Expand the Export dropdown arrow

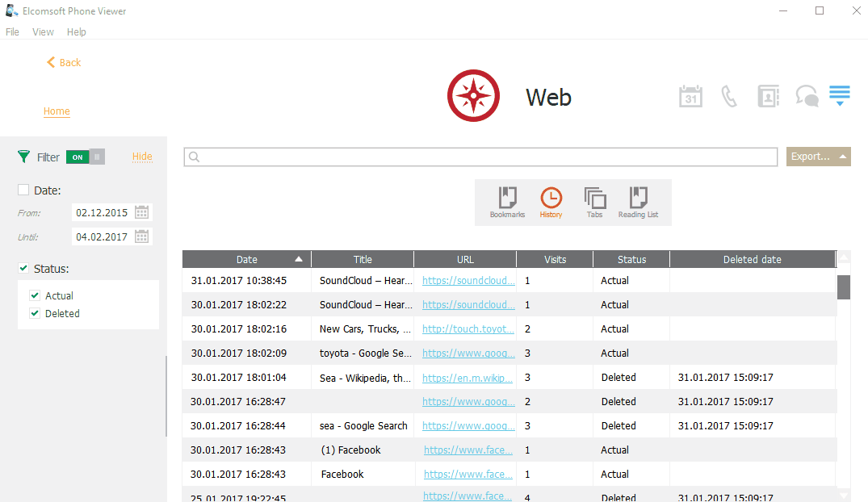[843, 157]
